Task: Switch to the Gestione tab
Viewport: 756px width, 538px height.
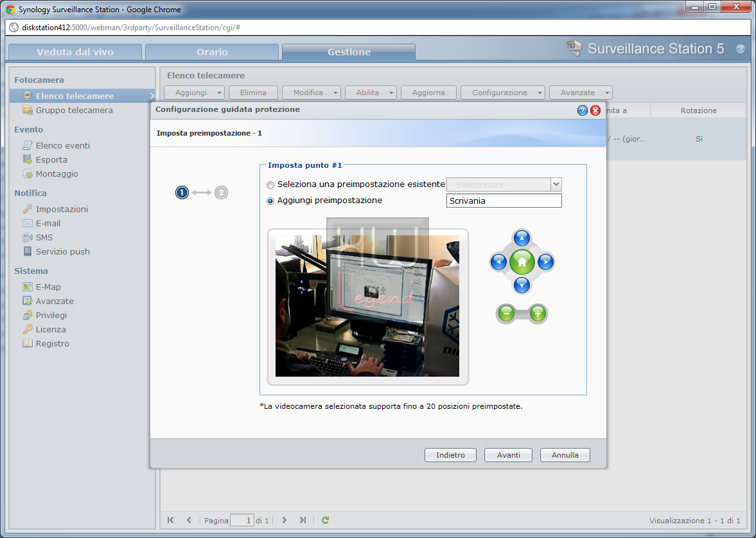Action: (x=349, y=52)
